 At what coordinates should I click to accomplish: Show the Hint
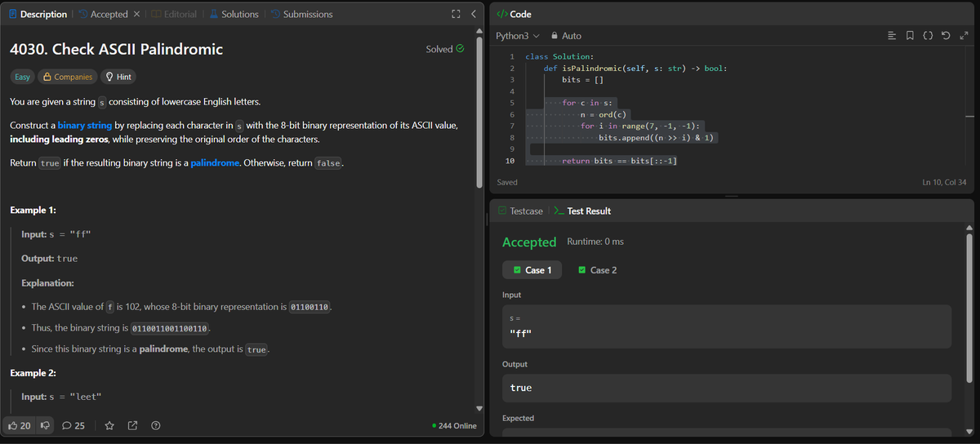pyautogui.click(x=118, y=77)
